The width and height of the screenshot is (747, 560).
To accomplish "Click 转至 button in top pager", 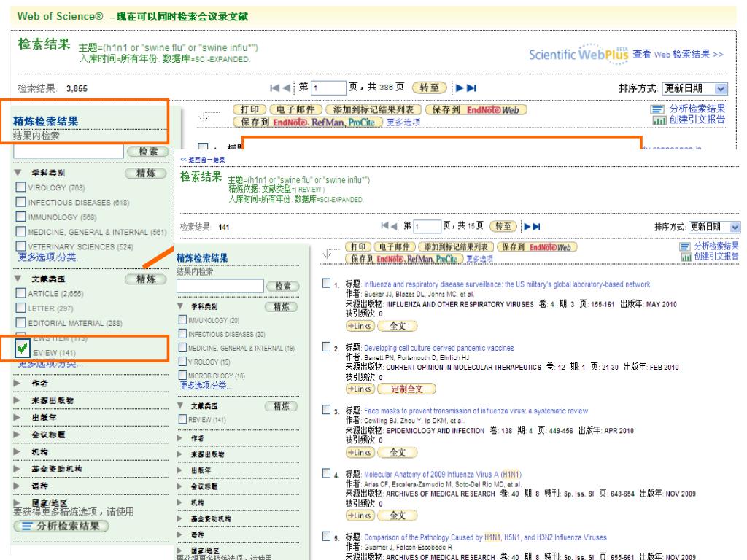I will (x=429, y=87).
